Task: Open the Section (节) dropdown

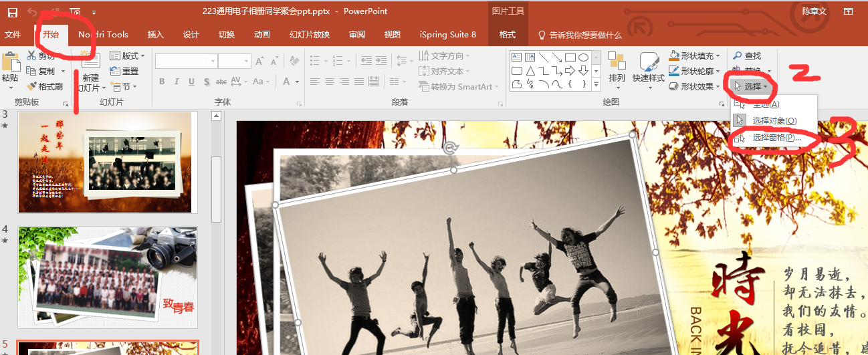Action: pos(124,87)
